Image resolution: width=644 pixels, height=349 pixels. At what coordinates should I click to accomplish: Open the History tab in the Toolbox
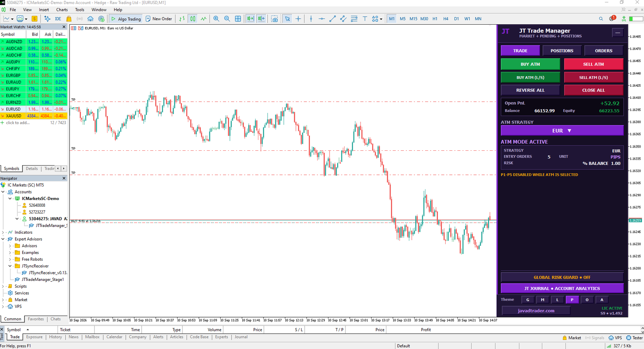(x=56, y=337)
